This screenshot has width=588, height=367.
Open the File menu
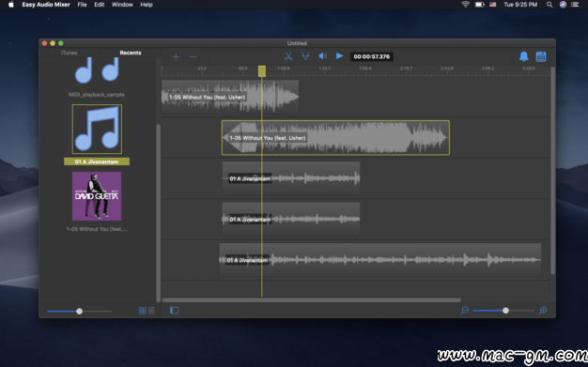point(82,5)
